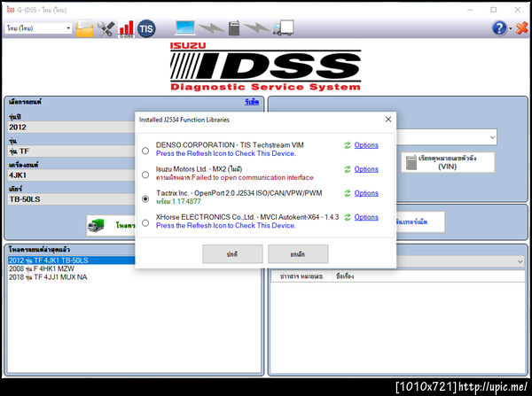Open the blue question mark help icon
This screenshot has width=532, height=396.
(x=499, y=28)
